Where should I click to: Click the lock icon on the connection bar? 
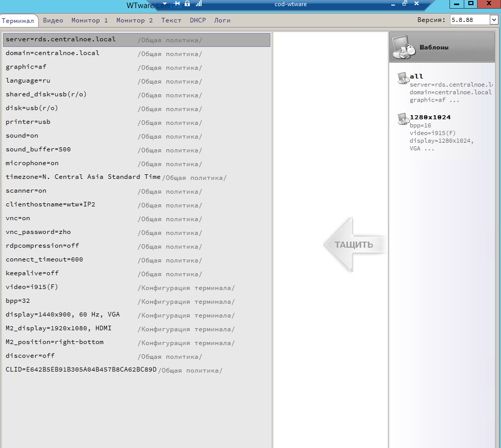coord(187,4)
